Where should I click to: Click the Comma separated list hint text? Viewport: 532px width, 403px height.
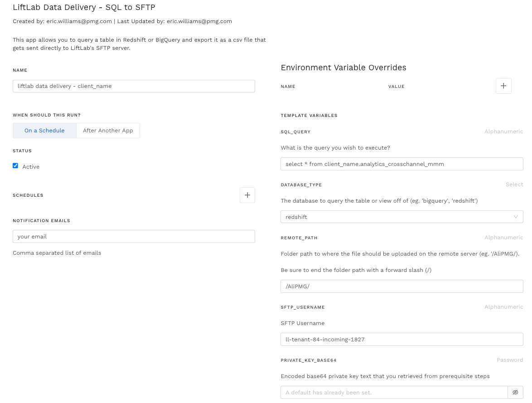tap(57, 253)
